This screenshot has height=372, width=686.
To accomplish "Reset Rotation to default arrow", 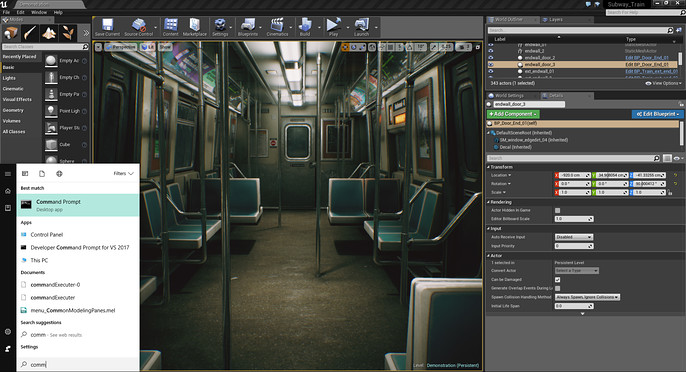I will [675, 184].
